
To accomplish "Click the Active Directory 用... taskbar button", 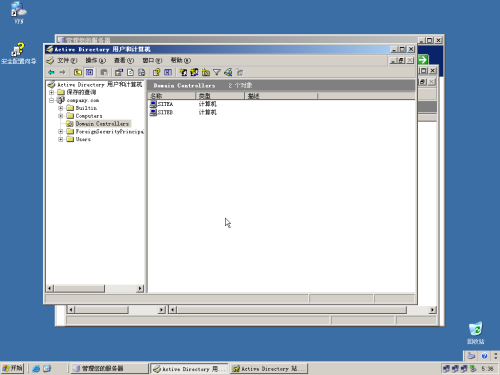I will [189, 368].
